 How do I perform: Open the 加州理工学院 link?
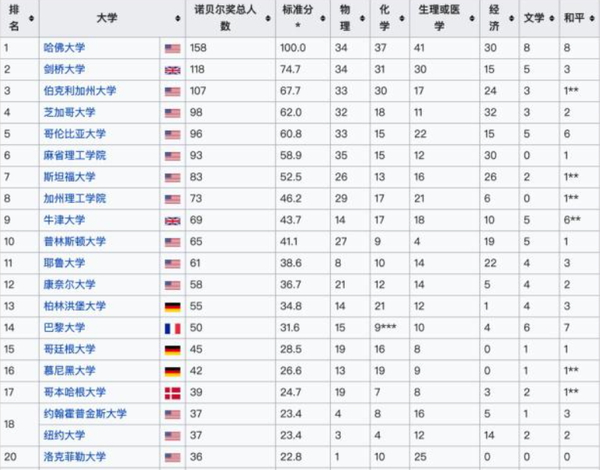[75, 198]
